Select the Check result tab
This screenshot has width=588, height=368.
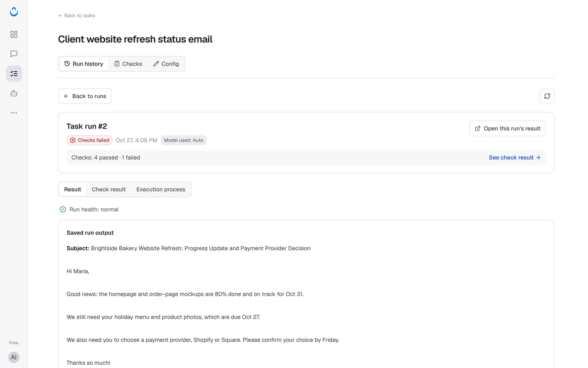tap(109, 189)
